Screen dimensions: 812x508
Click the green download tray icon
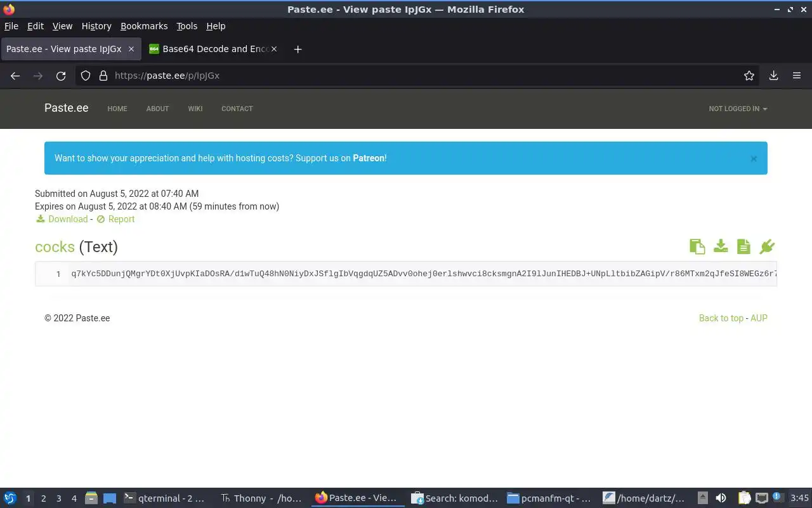pyautogui.click(x=721, y=246)
